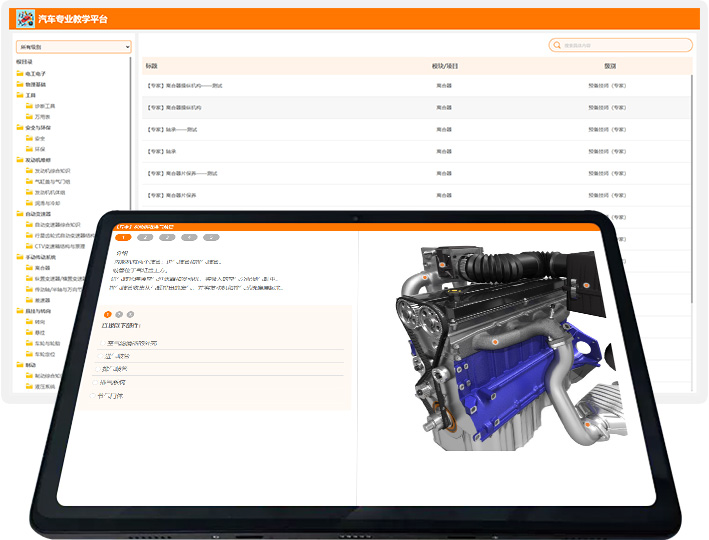This screenshot has height=540, width=709.
Task: Open 【专家】离合器片保养——测试 row
Action: (416, 173)
